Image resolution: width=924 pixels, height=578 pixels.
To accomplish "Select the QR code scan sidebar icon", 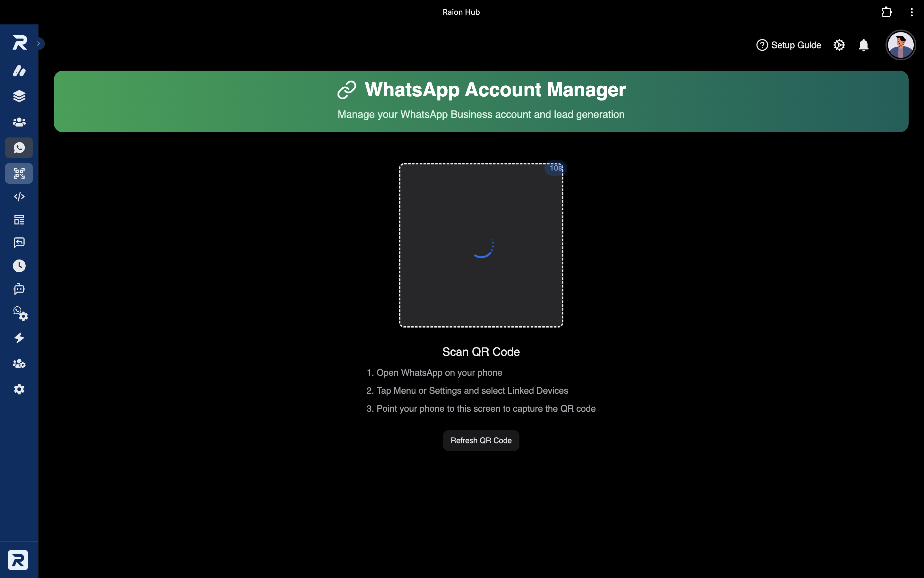I will 19,173.
